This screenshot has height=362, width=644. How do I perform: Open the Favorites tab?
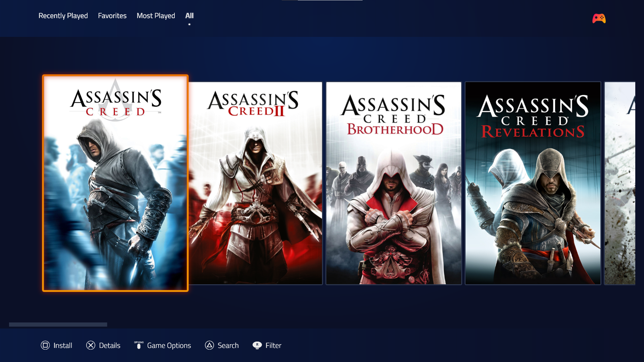click(112, 15)
